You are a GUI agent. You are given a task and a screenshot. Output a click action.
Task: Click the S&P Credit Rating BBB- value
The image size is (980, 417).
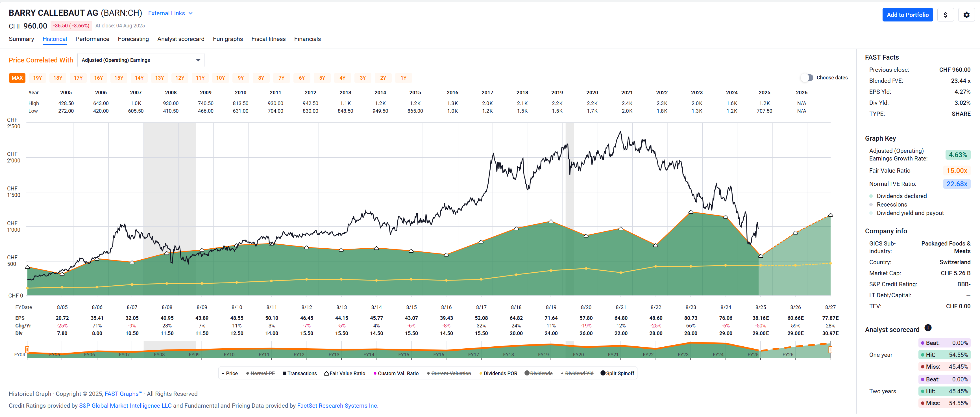click(x=964, y=284)
